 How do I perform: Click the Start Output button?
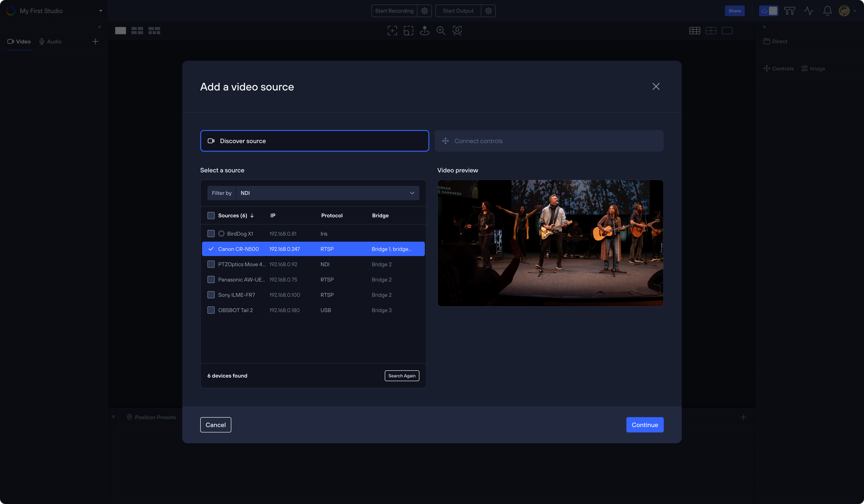pos(458,11)
